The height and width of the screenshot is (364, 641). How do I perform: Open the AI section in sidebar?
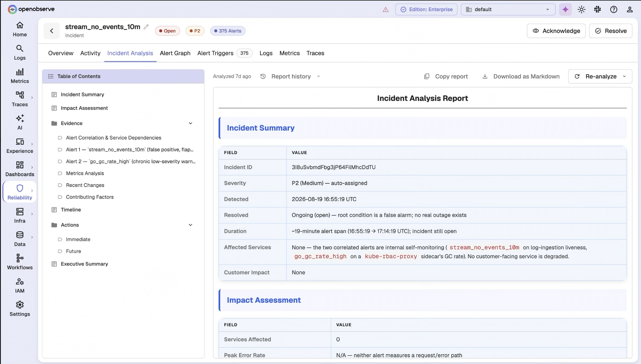20,123
